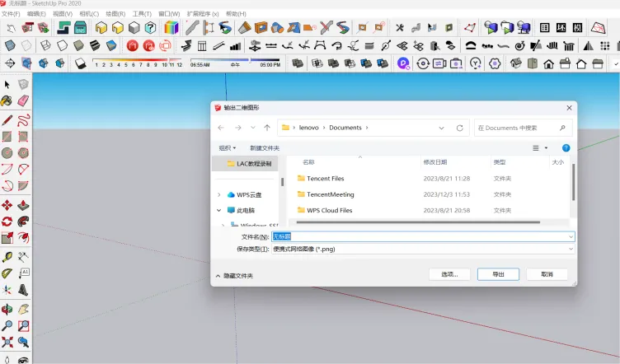Go up one folder level
This screenshot has height=364, width=620.
click(x=267, y=128)
